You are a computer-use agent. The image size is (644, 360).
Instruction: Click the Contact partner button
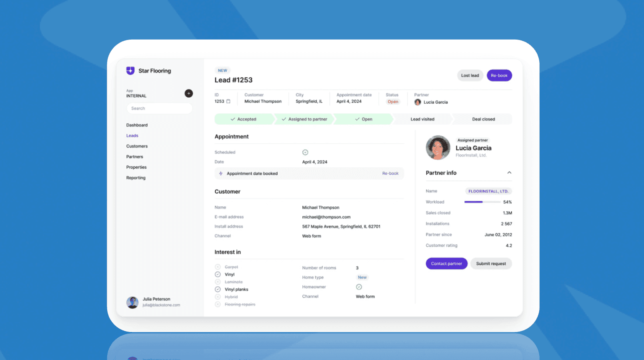point(446,263)
